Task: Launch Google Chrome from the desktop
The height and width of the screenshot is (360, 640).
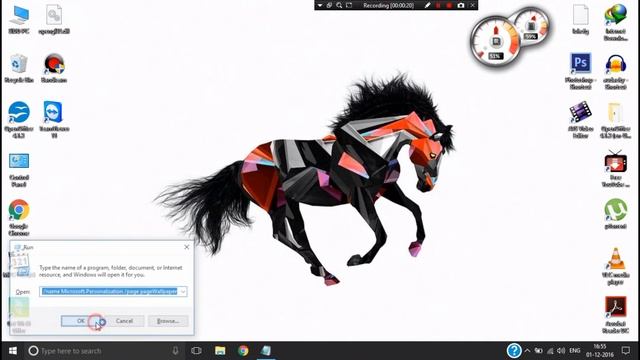Action: pos(19,218)
